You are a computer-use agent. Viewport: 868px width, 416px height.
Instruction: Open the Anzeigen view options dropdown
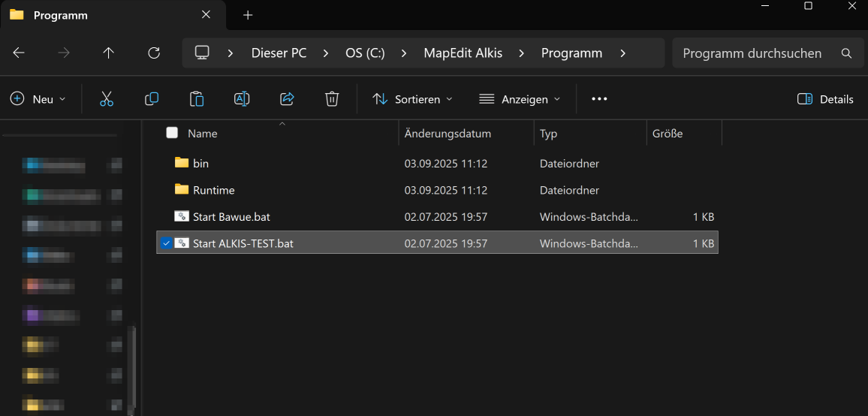click(x=520, y=99)
